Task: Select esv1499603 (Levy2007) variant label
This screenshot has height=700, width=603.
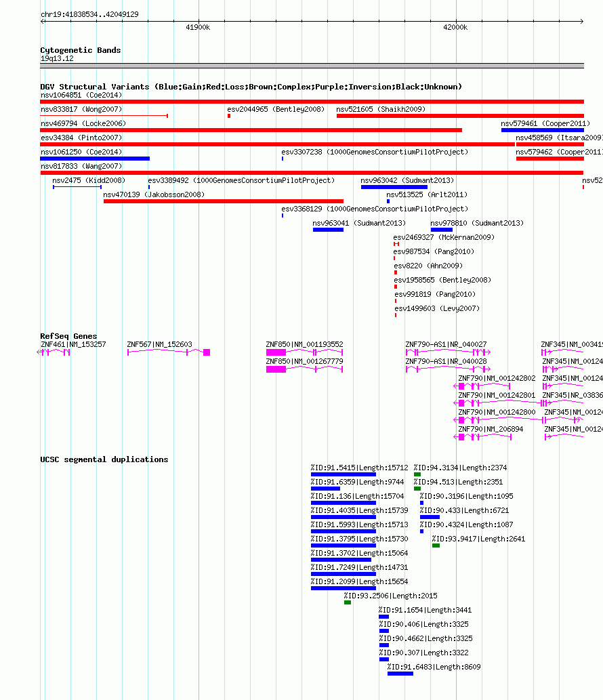Action: point(438,310)
